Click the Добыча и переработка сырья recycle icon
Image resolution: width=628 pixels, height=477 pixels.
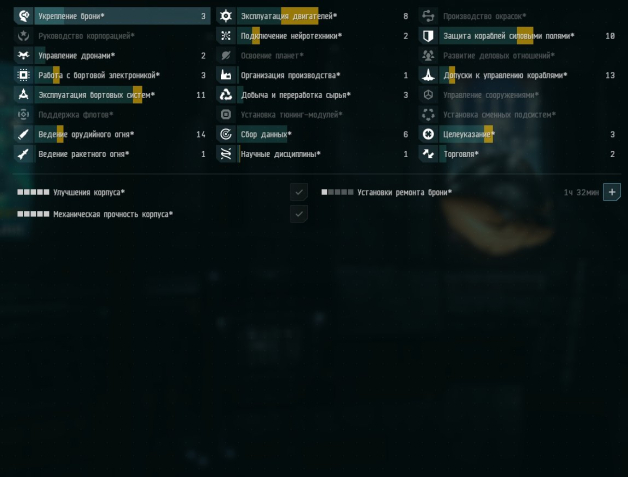(226, 95)
